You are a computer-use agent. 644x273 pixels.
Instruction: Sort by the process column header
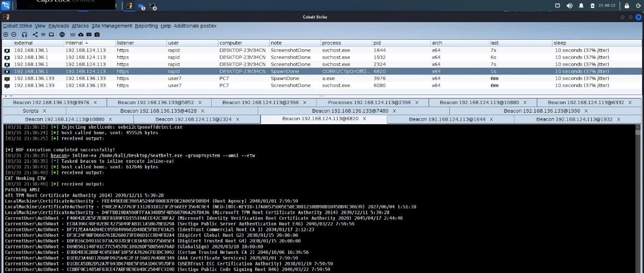[346, 43]
